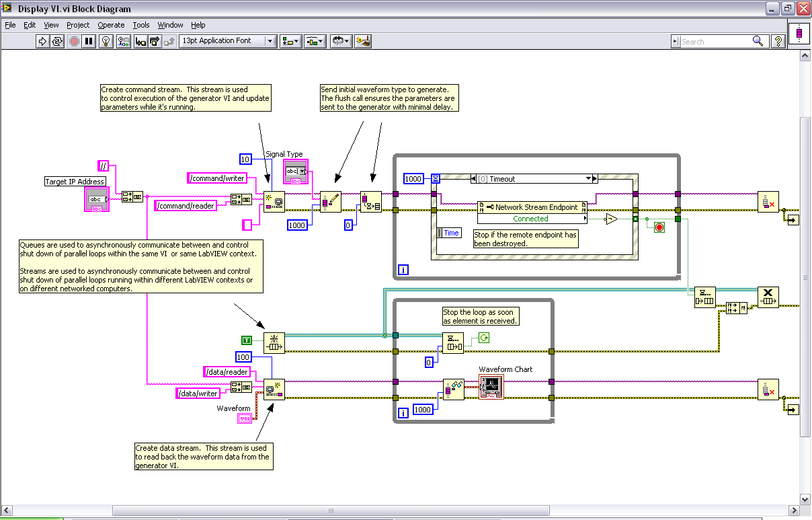The height and width of the screenshot is (520, 812).
Task: Click the pink VI icon color pane
Action: [x=799, y=32]
